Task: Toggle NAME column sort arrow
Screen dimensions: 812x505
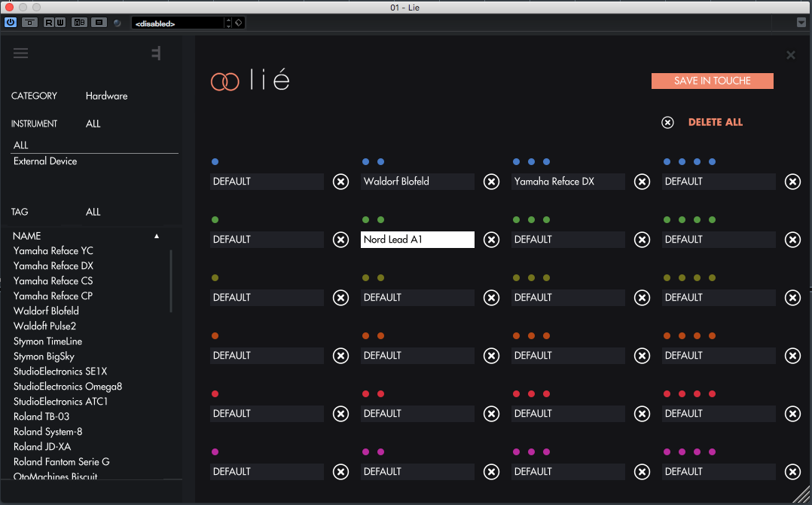Action: pyautogui.click(x=157, y=236)
